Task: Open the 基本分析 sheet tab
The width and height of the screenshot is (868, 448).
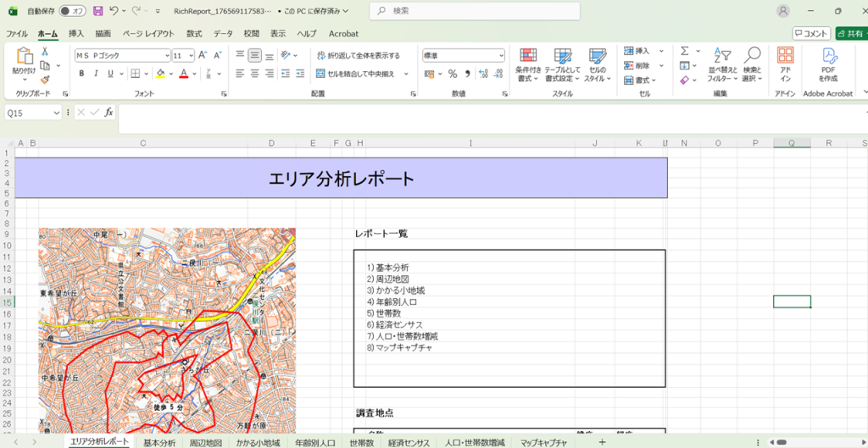Action: (159, 442)
